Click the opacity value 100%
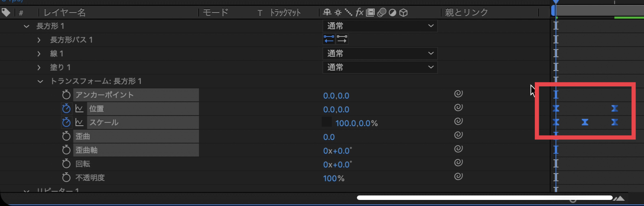This screenshot has height=206, width=644. (334, 178)
